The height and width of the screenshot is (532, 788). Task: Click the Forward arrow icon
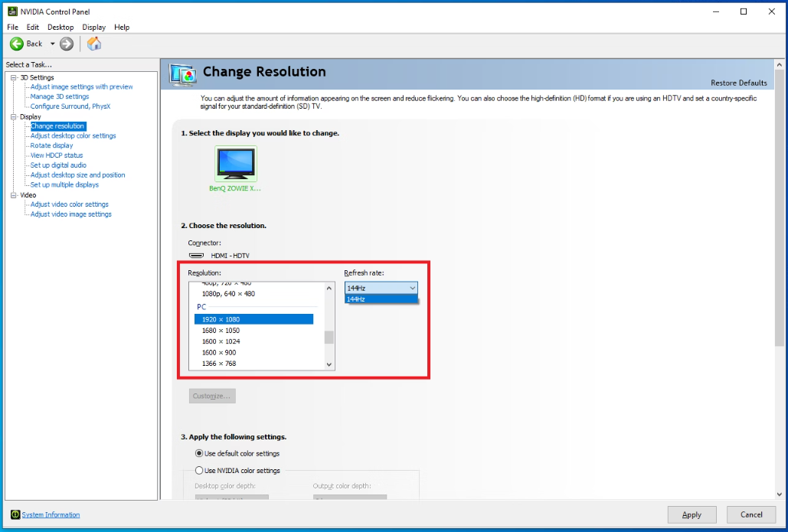pos(67,44)
